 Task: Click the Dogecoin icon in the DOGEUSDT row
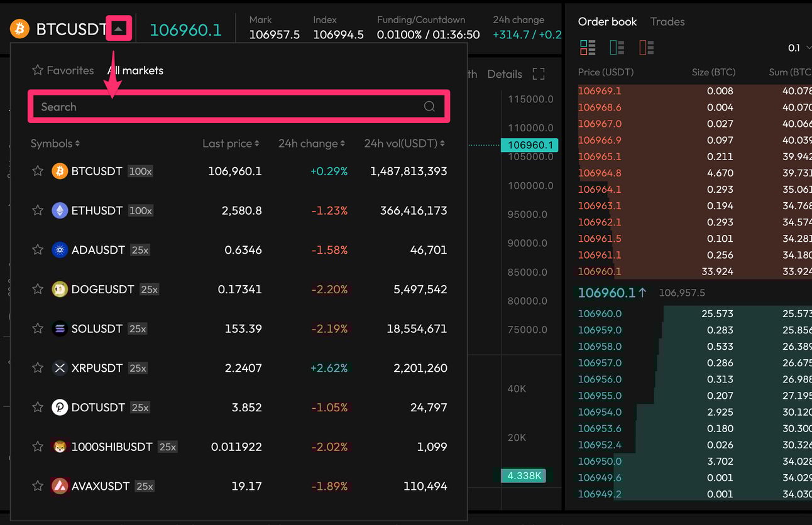click(x=60, y=289)
